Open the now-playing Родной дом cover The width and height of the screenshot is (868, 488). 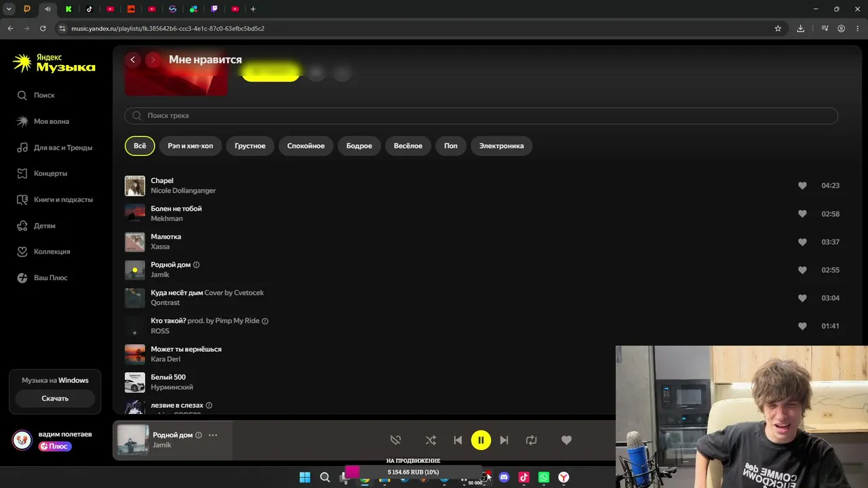(133, 440)
